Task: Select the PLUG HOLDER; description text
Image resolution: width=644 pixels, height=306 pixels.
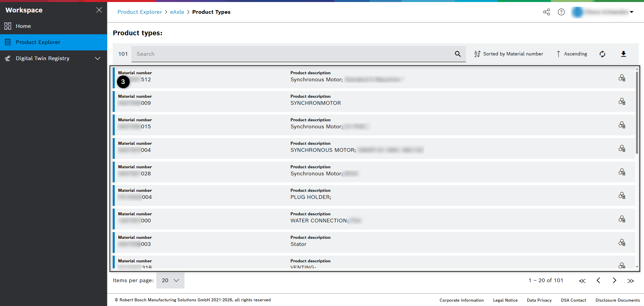Action: (x=311, y=197)
